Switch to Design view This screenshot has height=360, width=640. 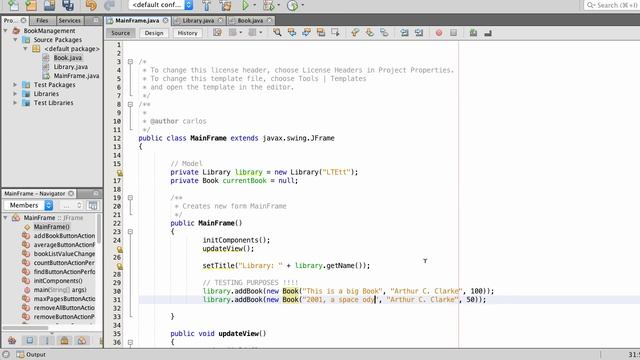pyautogui.click(x=153, y=33)
